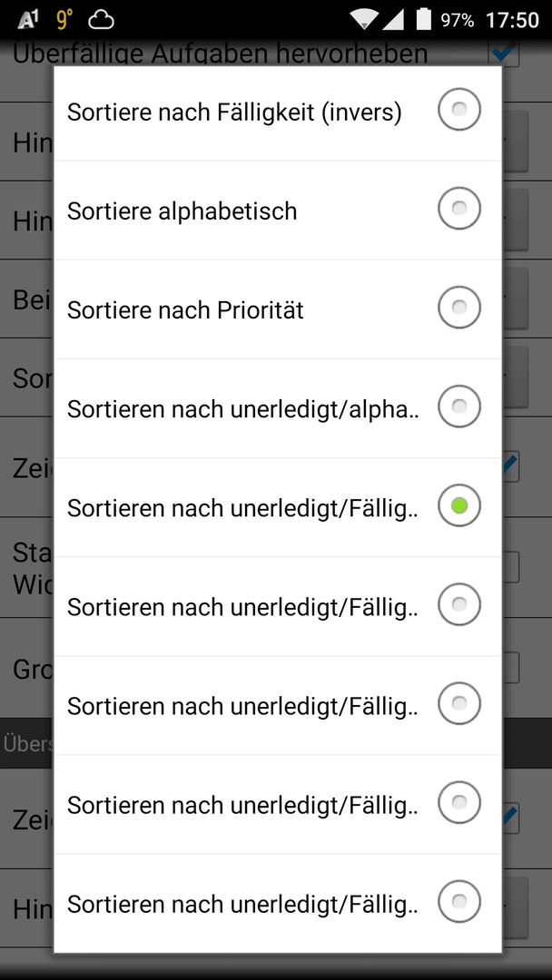The image size is (552, 980).
Task: Select radio button for Sortiere nach Priorität
Action: pyautogui.click(x=458, y=308)
